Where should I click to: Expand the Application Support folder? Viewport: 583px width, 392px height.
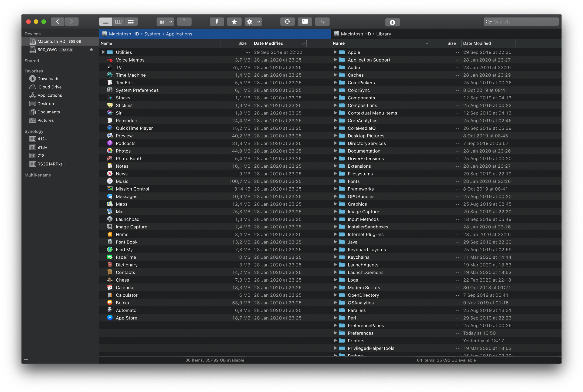pyautogui.click(x=335, y=60)
